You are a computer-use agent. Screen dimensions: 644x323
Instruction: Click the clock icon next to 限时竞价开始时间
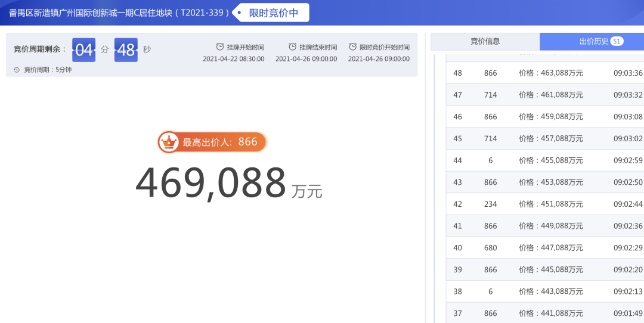[352, 47]
